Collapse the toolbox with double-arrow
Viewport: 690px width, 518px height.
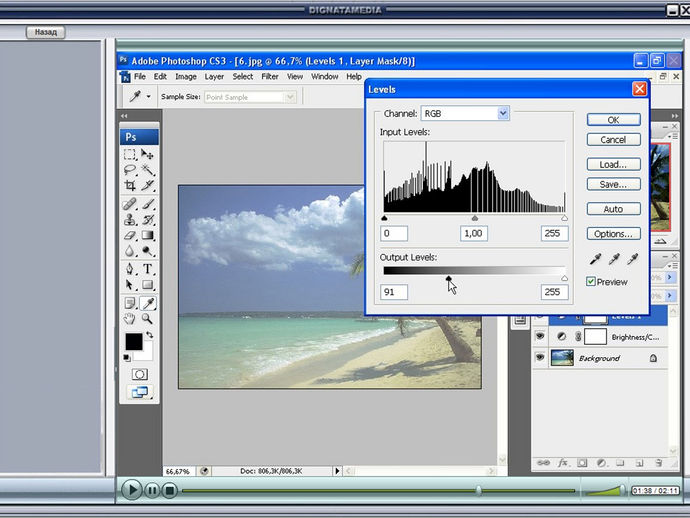[x=124, y=116]
